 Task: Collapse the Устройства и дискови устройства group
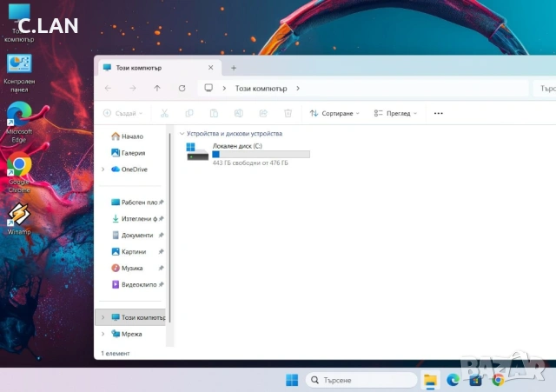click(182, 134)
